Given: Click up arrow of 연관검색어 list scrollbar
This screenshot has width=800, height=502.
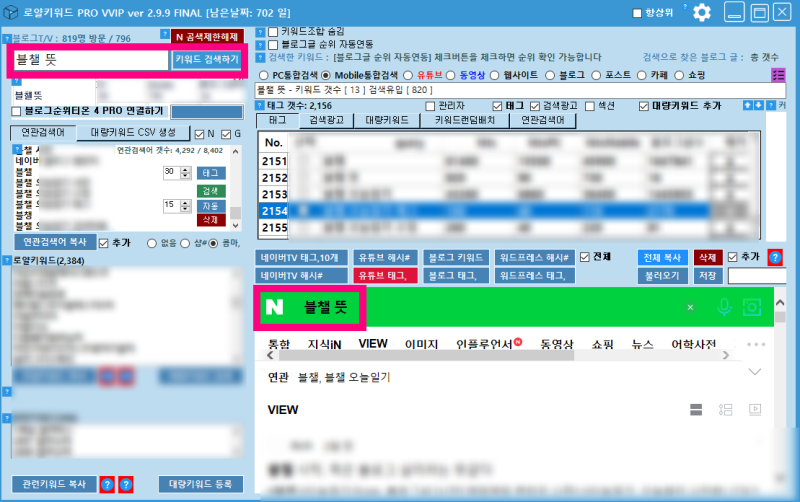Looking at the screenshot, I should (x=235, y=152).
